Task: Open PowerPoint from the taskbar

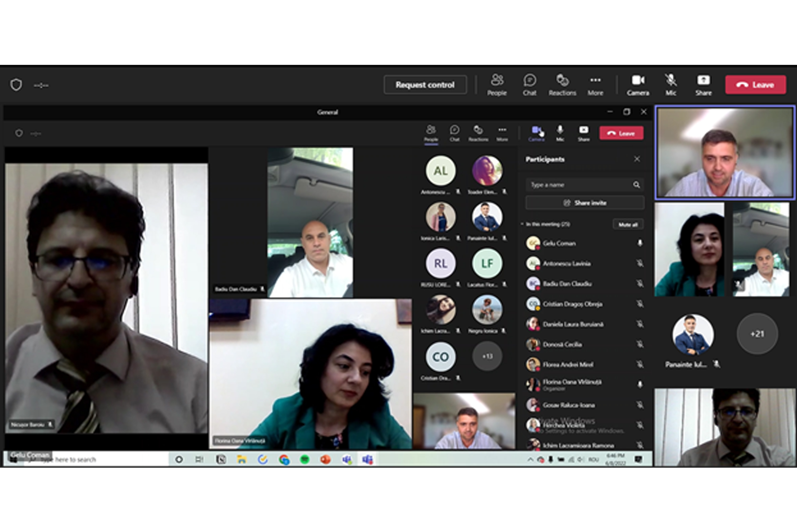Action: pyautogui.click(x=326, y=459)
